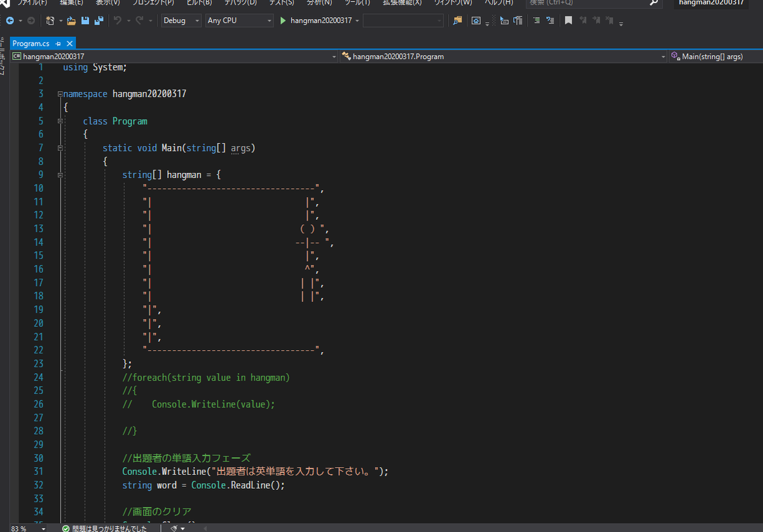Open the empty combo box after the Start button

tap(403, 20)
